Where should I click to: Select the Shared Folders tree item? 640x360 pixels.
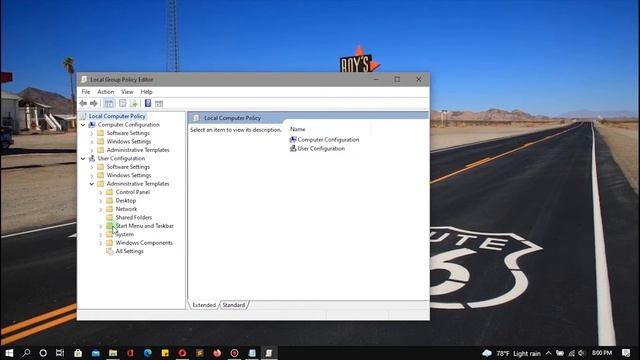133,218
